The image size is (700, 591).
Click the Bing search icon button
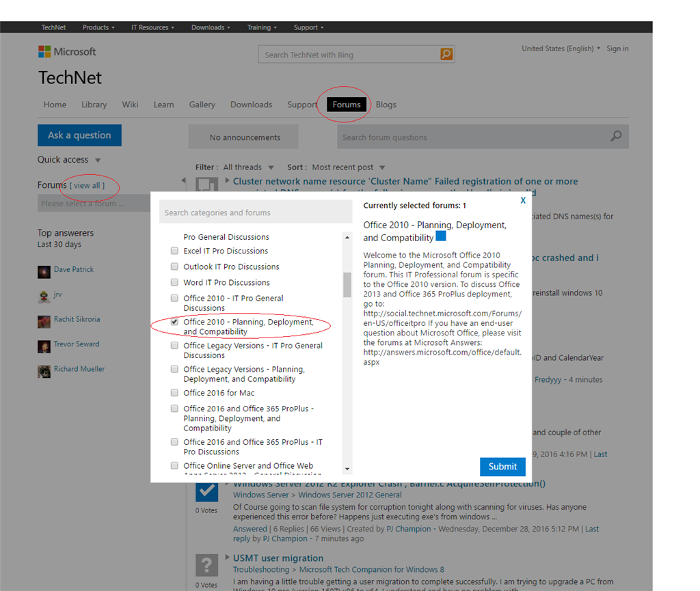coord(446,54)
